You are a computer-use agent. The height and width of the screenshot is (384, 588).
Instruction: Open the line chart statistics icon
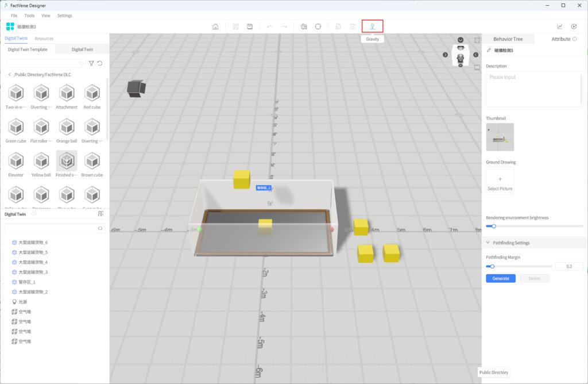pyautogui.click(x=559, y=26)
